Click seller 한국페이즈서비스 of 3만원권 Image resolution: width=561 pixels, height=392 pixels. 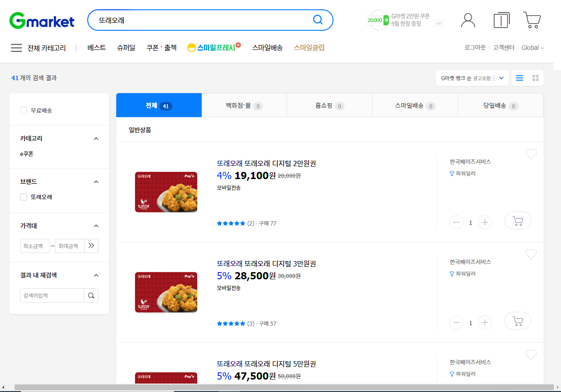pos(470,262)
